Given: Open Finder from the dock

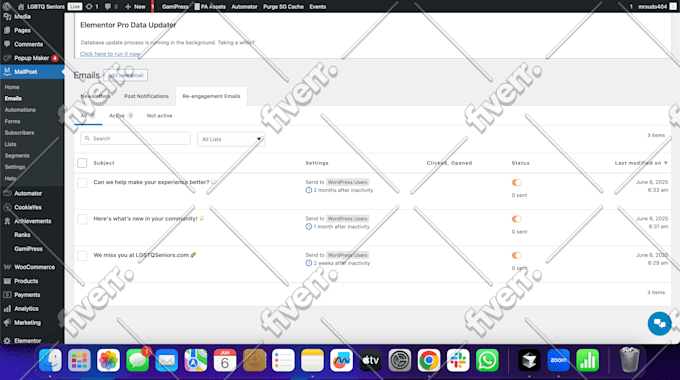Looking at the screenshot, I should coord(50,360).
